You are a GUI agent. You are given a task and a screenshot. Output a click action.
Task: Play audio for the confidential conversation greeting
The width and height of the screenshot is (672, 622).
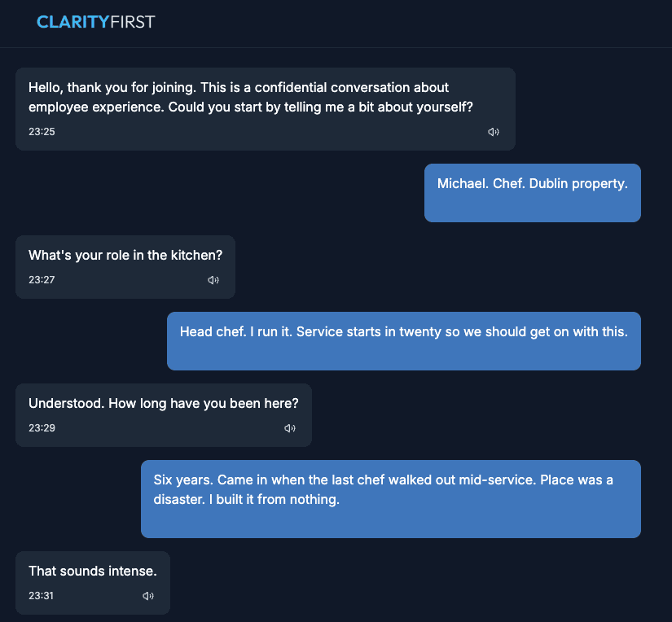click(x=493, y=132)
